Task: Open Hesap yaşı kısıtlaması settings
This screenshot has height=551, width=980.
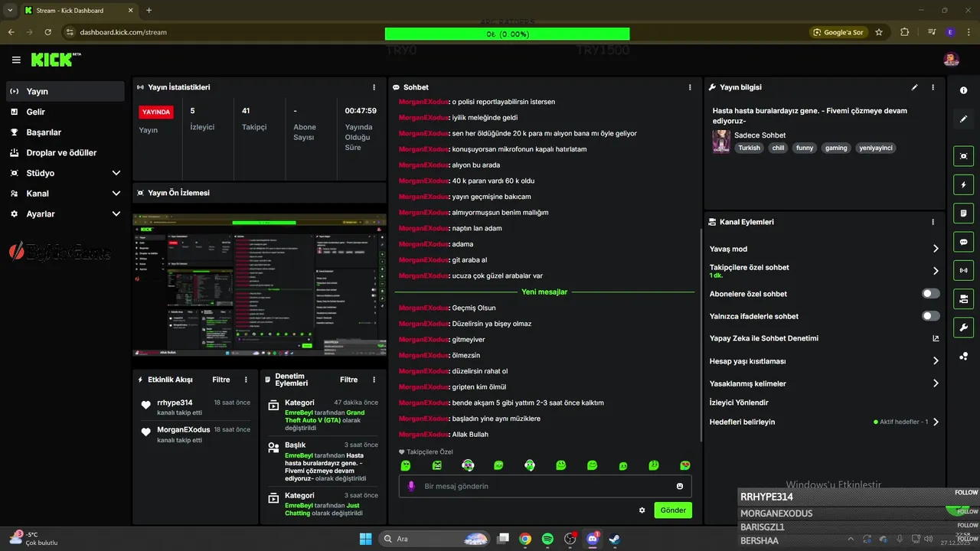Action: pyautogui.click(x=824, y=361)
